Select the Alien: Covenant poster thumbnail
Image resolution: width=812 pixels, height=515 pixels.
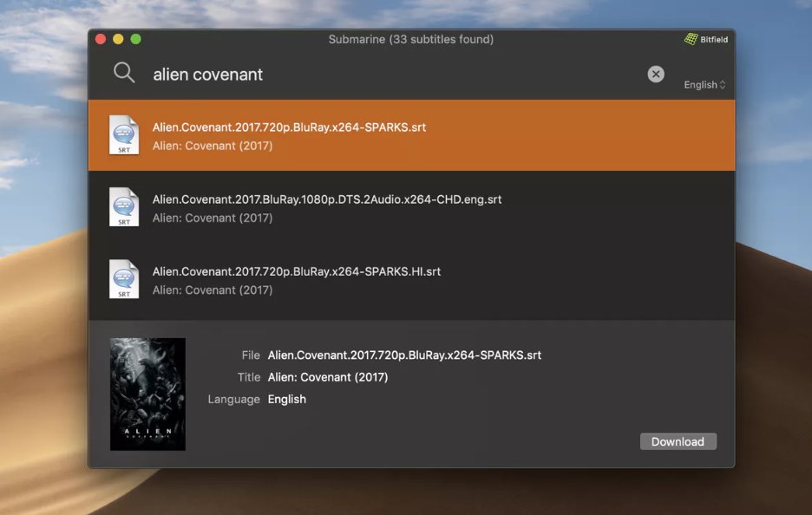click(147, 394)
